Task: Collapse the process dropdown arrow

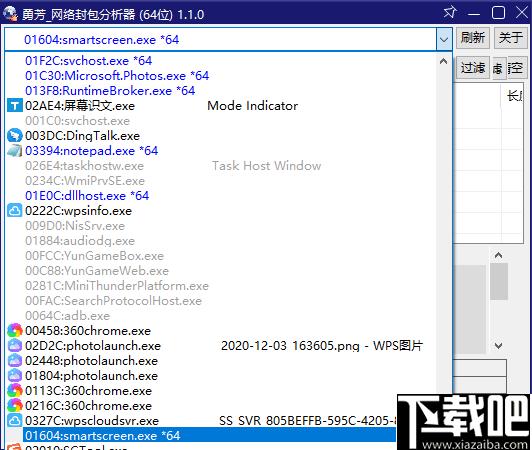Action: click(444, 39)
